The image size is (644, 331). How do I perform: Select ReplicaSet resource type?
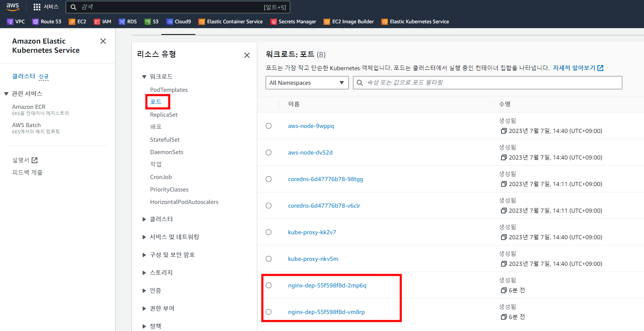(x=164, y=115)
